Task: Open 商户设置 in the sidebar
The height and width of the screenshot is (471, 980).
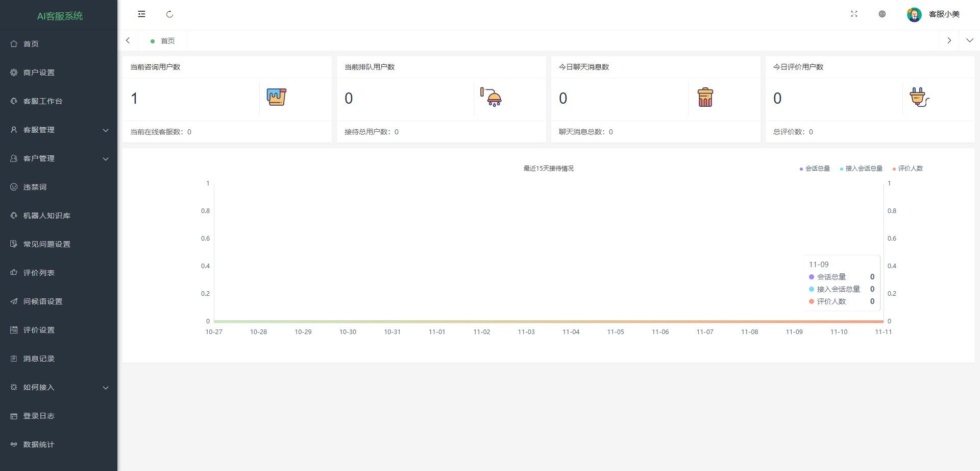Action: point(39,73)
